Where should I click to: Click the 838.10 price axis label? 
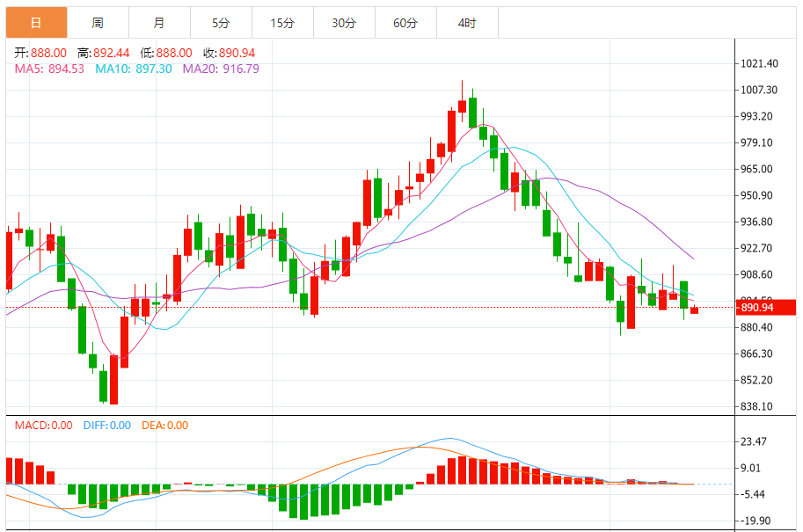pyautogui.click(x=757, y=406)
